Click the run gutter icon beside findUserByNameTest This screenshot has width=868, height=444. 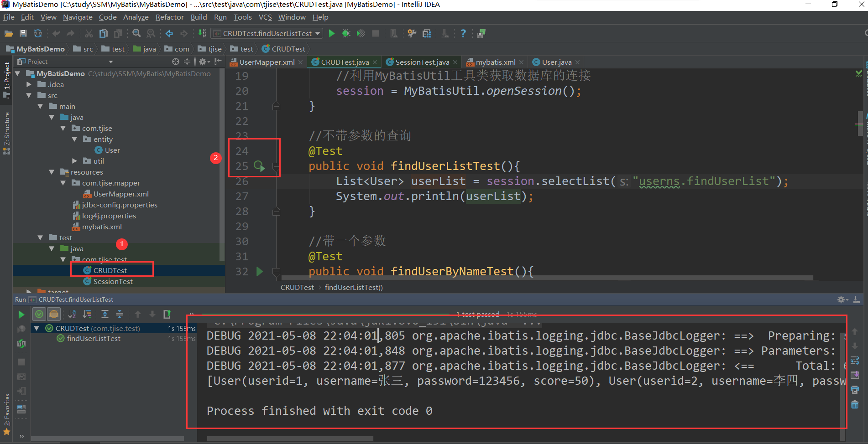coord(260,271)
